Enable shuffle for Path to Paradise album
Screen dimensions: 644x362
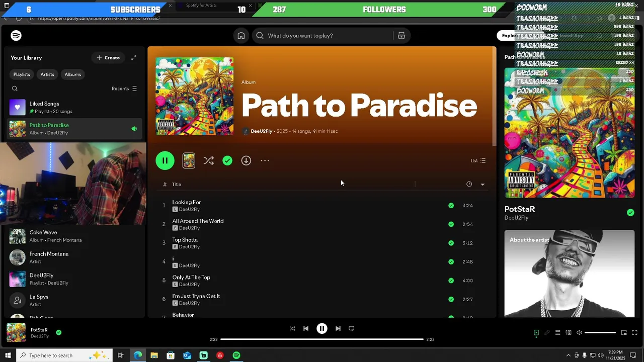pos(208,160)
